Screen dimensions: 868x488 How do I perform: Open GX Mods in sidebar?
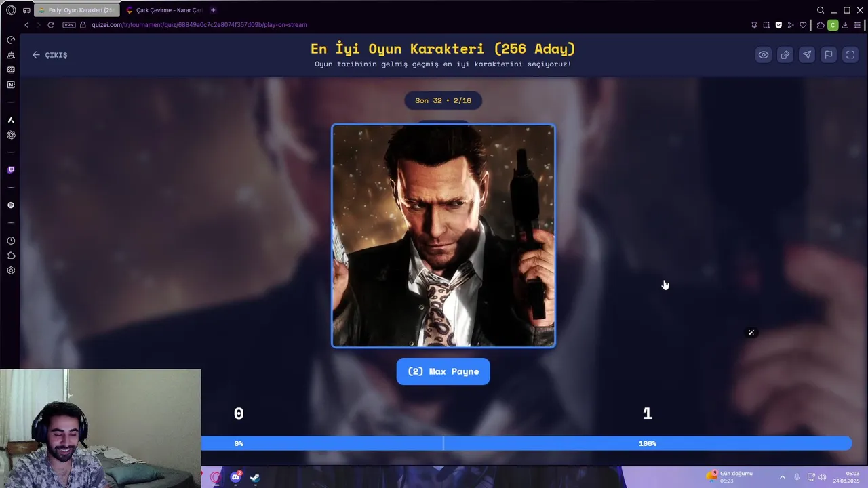coord(11,70)
